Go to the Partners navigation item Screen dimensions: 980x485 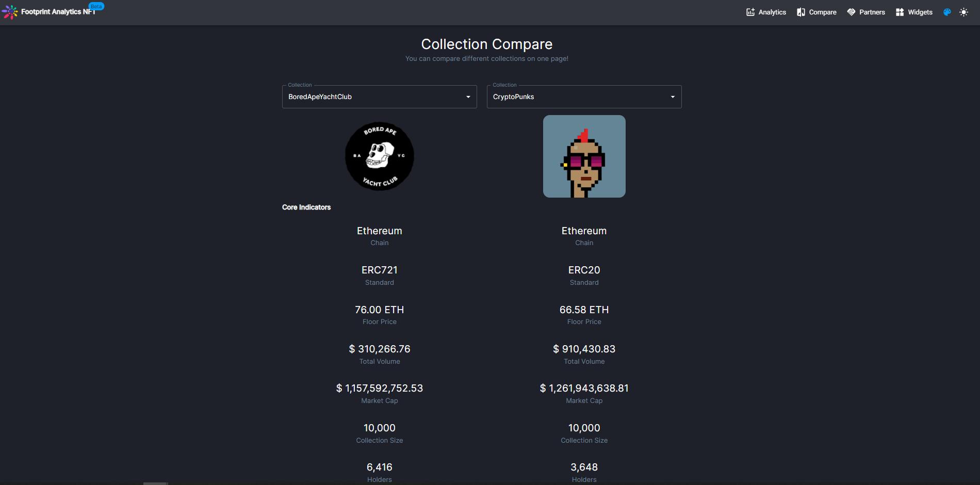point(866,12)
